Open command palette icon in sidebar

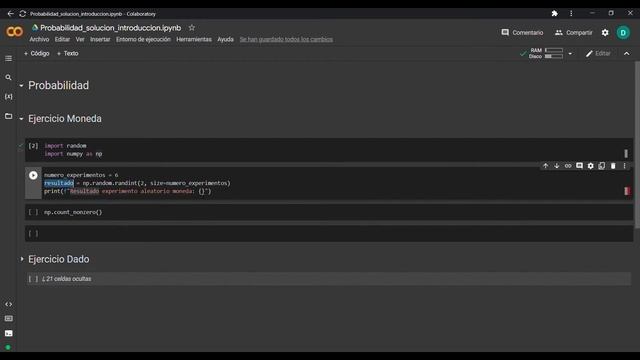coord(8,318)
